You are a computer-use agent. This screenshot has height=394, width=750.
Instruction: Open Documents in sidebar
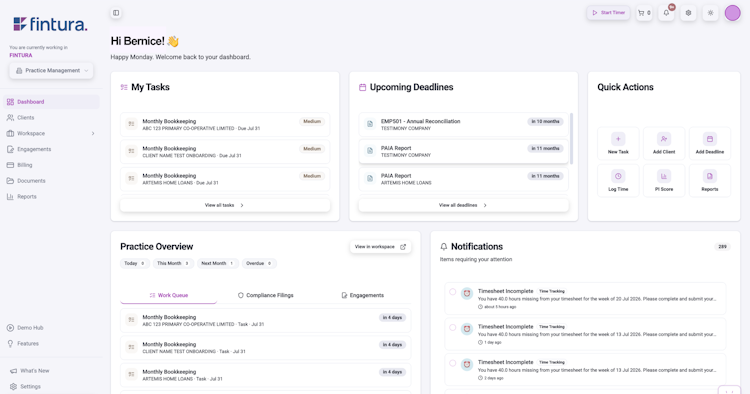pyautogui.click(x=51, y=181)
